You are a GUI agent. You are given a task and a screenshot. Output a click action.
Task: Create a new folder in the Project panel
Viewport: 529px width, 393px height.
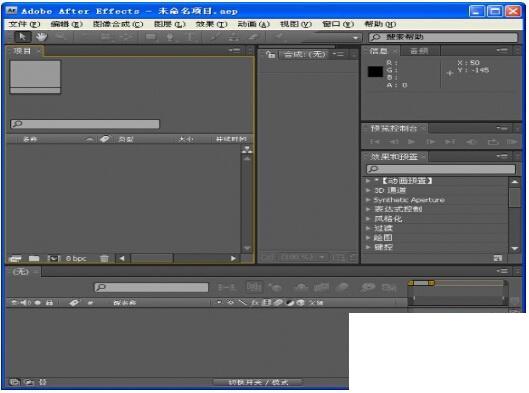pos(34,259)
